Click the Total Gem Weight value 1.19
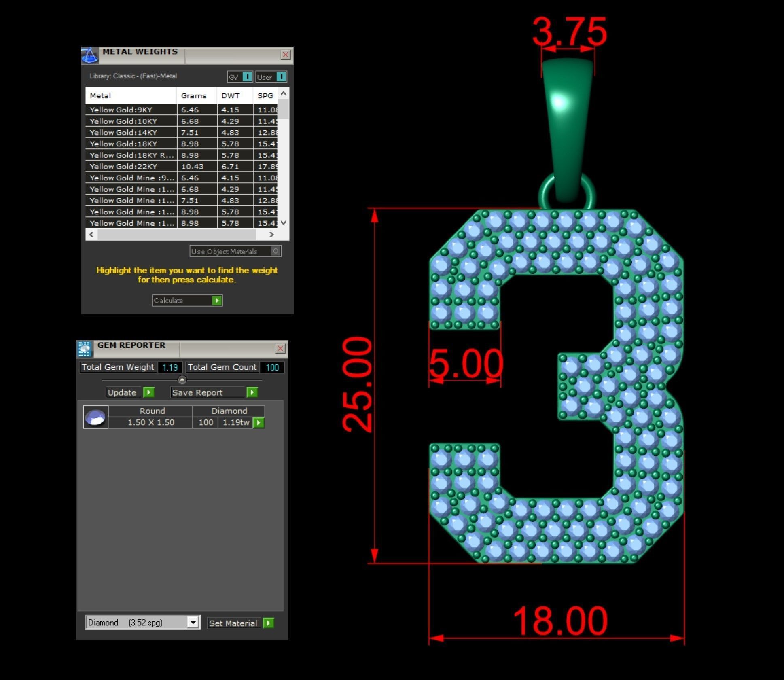 (170, 367)
